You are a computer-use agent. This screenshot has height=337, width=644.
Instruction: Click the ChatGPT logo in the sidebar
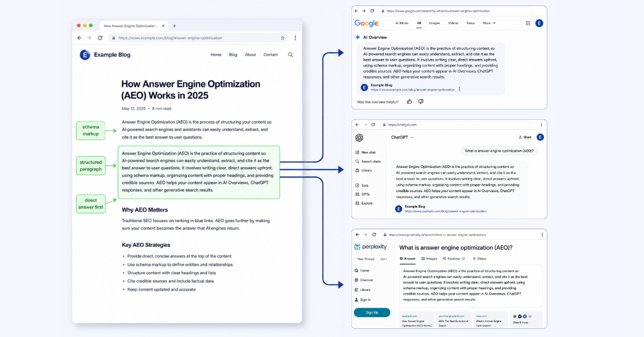tap(359, 137)
